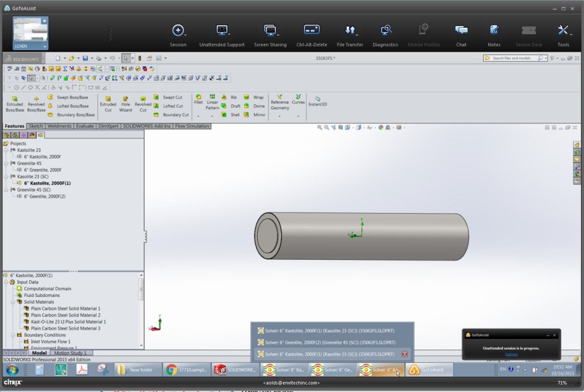Start a new GoToAssist Session
The image size is (584, 392).
pyautogui.click(x=178, y=36)
